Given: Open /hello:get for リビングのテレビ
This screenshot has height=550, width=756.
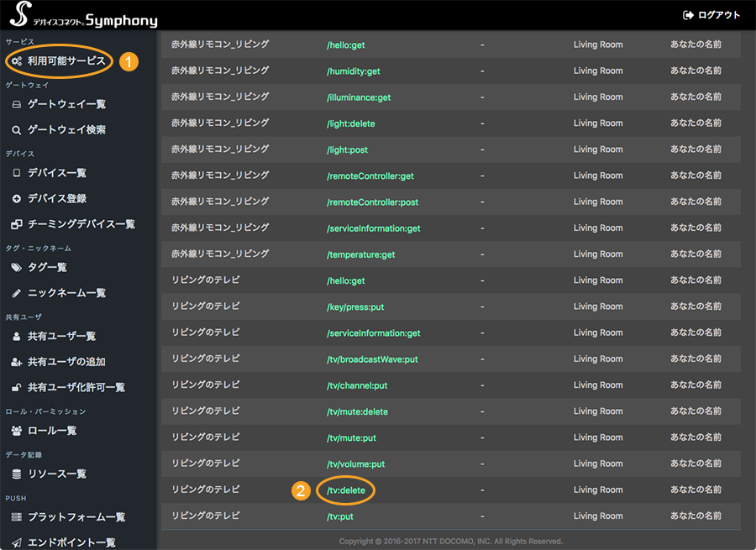Looking at the screenshot, I should tap(346, 281).
